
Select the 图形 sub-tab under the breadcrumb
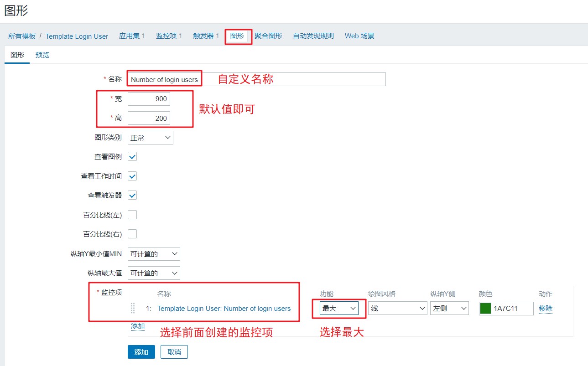pos(17,55)
